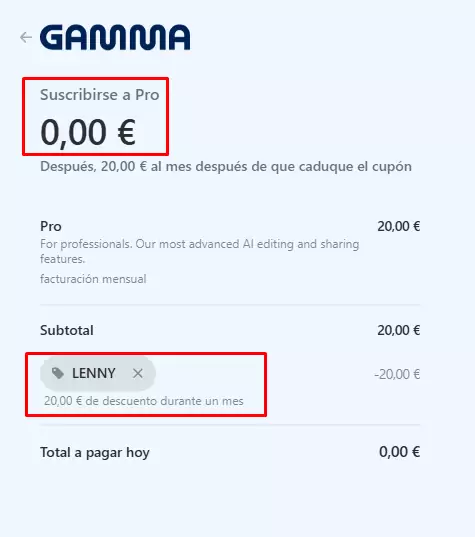Click the 'Total a pagar hoy' label
The height and width of the screenshot is (537, 475).
95,452
